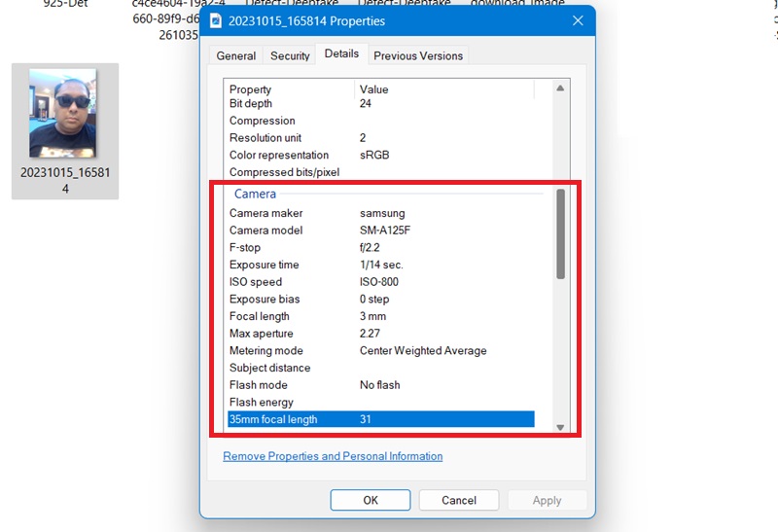Select the Flash mode row
The image size is (778, 532).
pos(380,385)
